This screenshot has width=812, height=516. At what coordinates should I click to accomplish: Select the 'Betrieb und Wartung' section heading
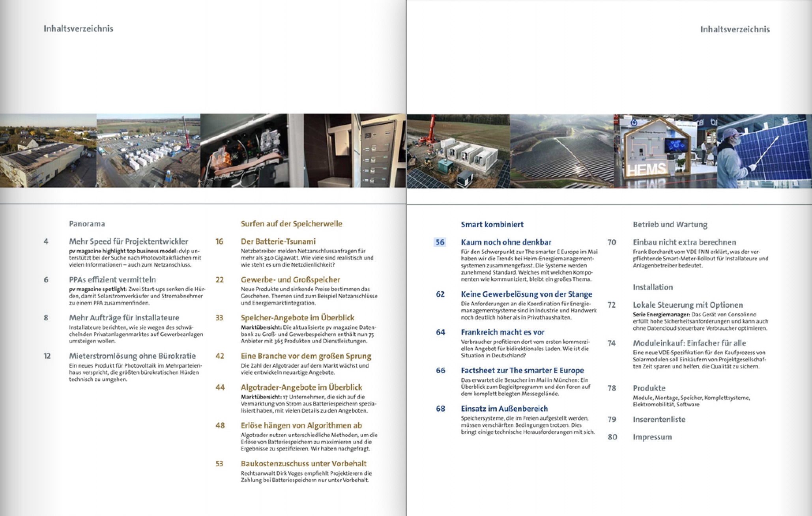(670, 225)
